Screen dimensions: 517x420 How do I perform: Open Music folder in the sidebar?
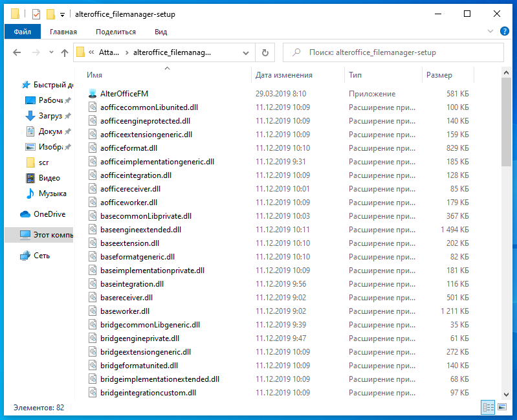[x=46, y=193]
